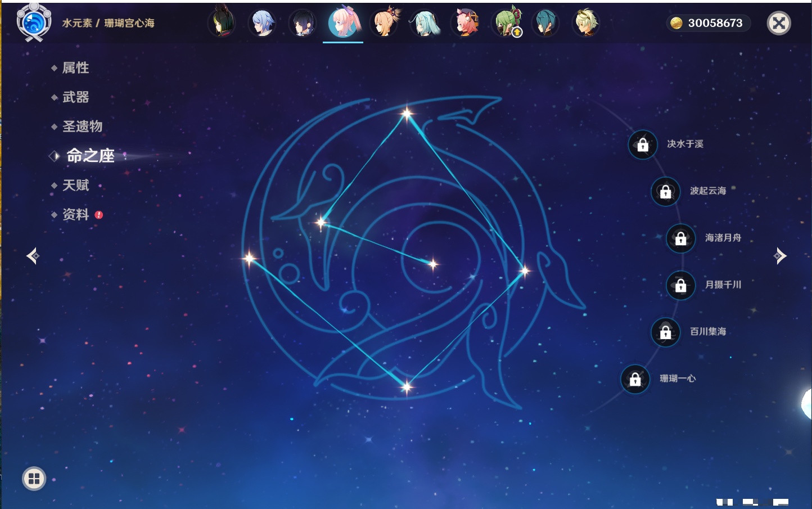
Task: Open the 属性 attributes page
Action: pos(75,68)
